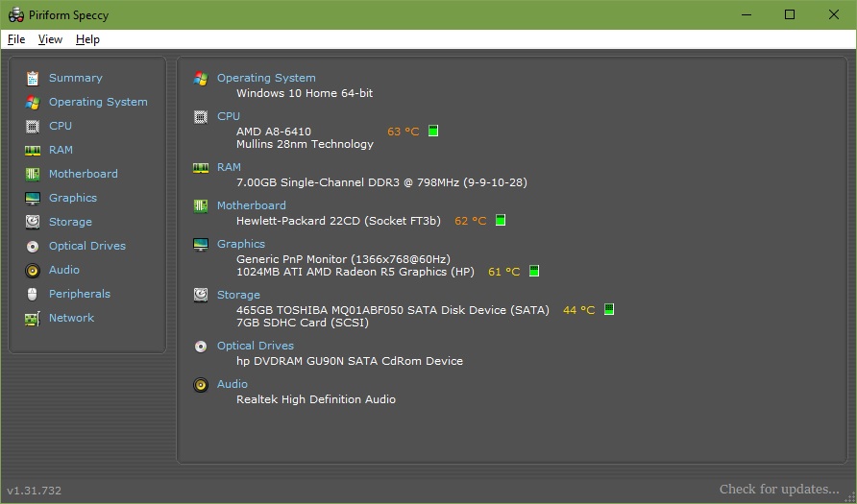Open the File menu
Screen dimensions: 857x504
[16, 39]
